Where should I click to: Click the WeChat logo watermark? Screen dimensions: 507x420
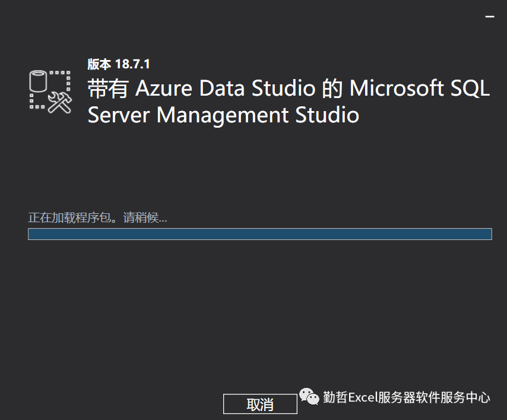coord(308,397)
